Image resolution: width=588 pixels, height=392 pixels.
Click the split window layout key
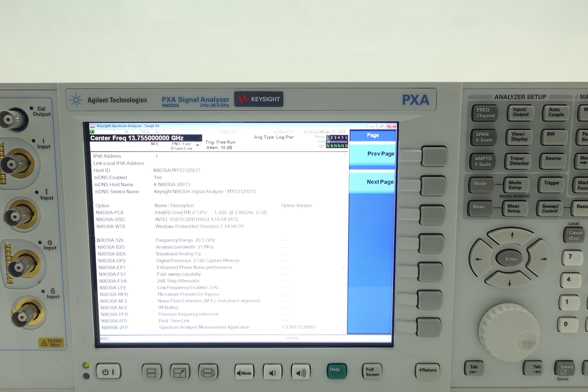152,372
